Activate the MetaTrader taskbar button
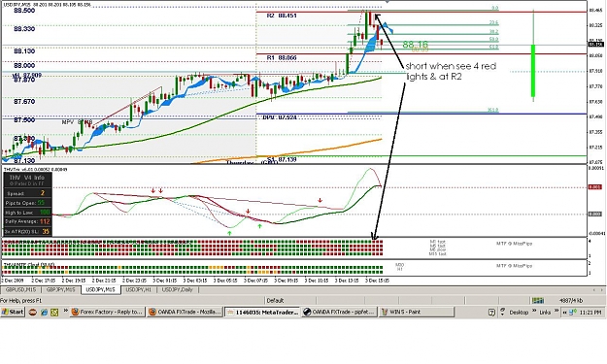The width and height of the screenshot is (607, 364). point(262,312)
